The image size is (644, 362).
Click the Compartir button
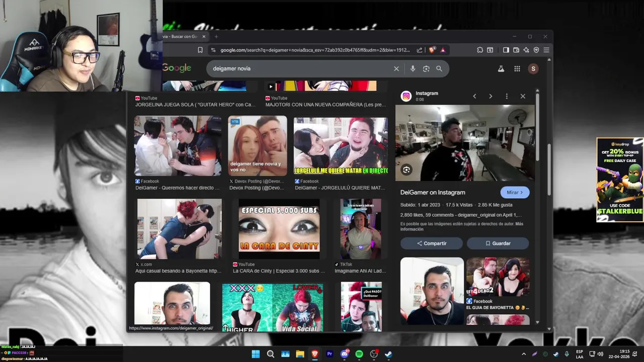tap(431, 243)
